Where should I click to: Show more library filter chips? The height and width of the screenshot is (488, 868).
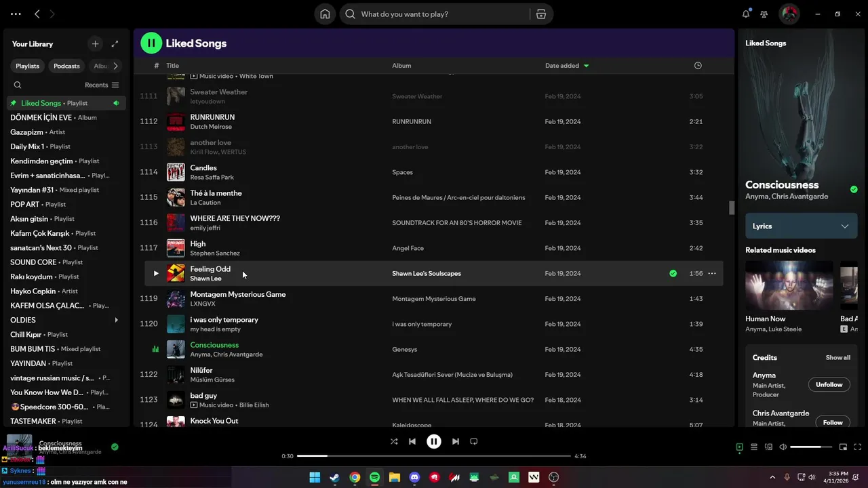tap(115, 66)
